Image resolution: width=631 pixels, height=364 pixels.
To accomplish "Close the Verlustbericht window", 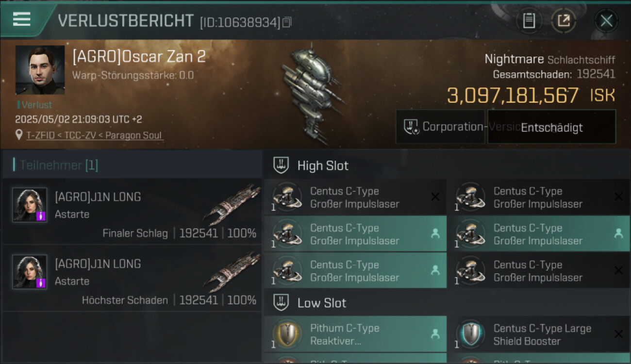I will (606, 21).
